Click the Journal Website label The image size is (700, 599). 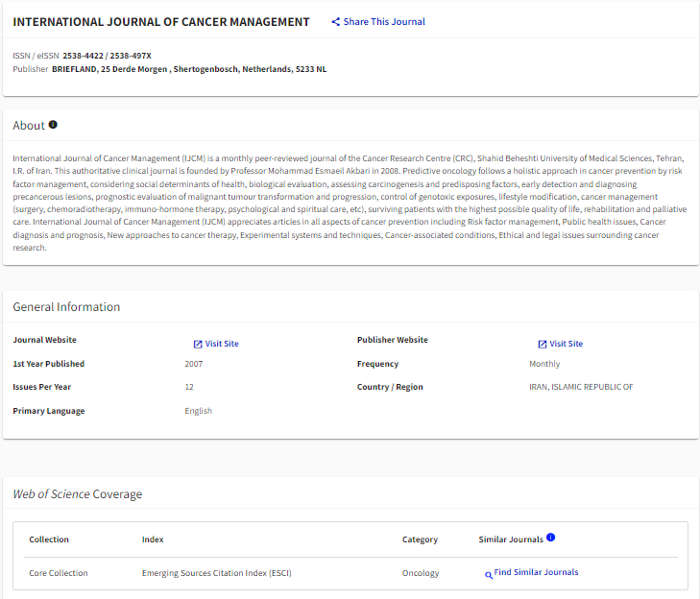44,340
